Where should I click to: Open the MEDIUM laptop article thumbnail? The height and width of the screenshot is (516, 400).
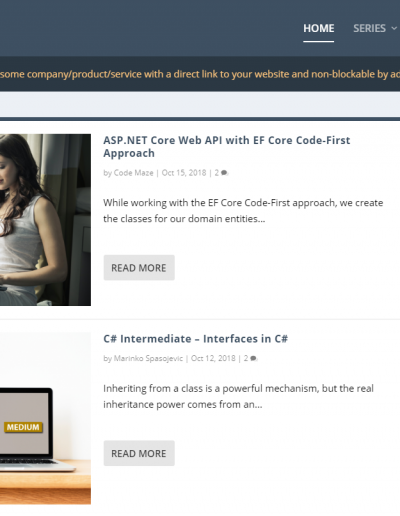pos(45,418)
